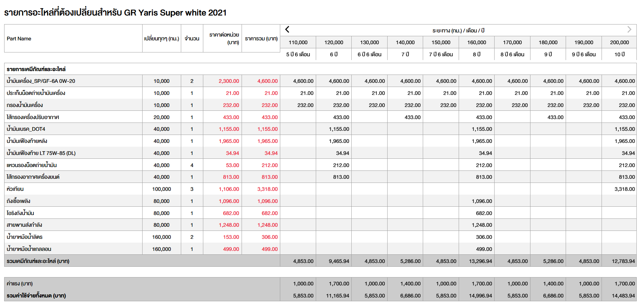
Task: Click the รายการเคมีภัณฑ์และอะไหล่ section heading
Action: pos(36,69)
